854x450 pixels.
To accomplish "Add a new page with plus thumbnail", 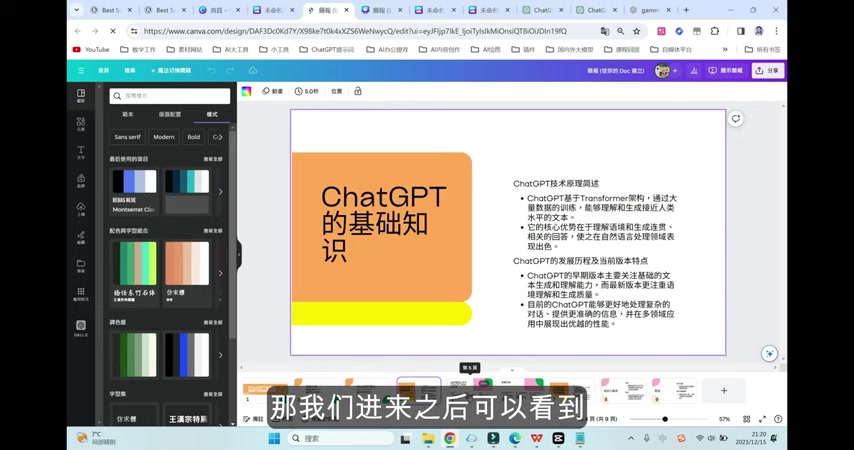I will pyautogui.click(x=724, y=391).
